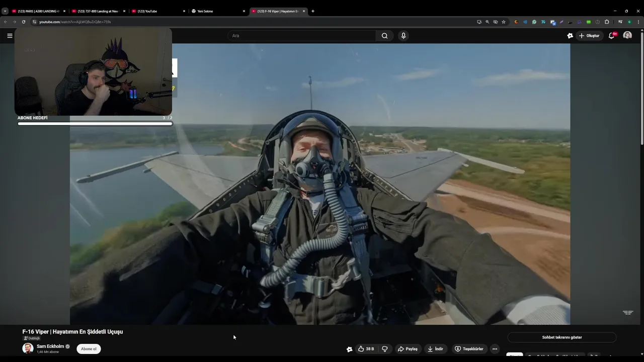Click the İndir download button
Image resolution: width=644 pixels, height=362 pixels.
pyautogui.click(x=435, y=349)
